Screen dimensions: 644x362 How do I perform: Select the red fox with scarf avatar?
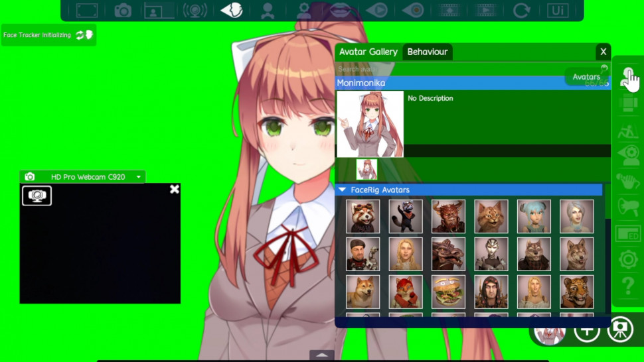click(x=406, y=292)
